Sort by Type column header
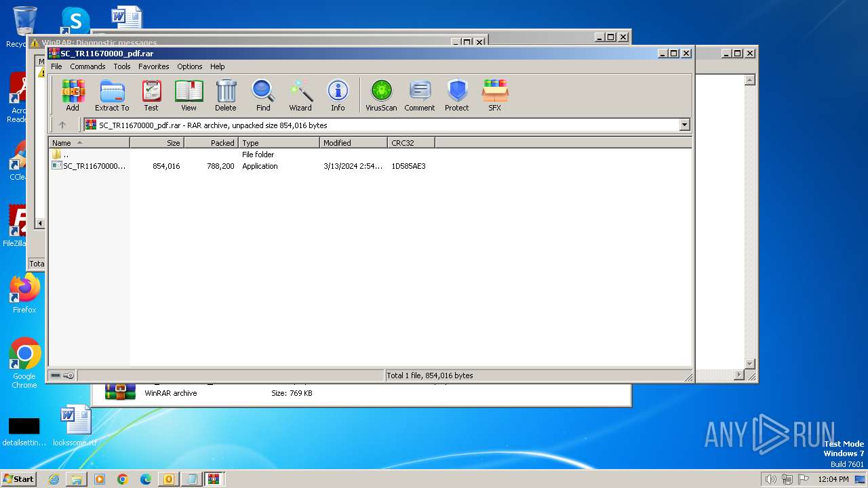 coord(279,143)
